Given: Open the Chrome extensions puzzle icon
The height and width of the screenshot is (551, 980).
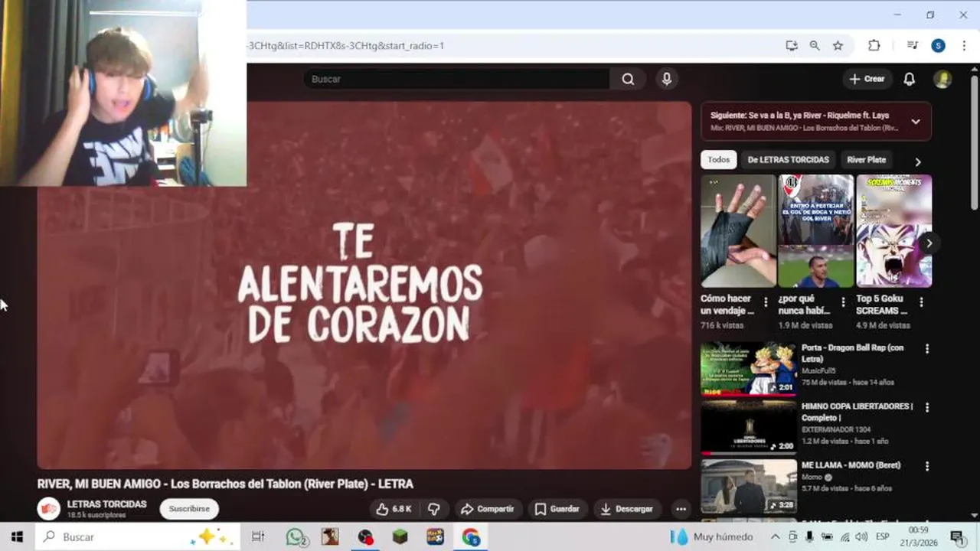Looking at the screenshot, I should pos(874,46).
